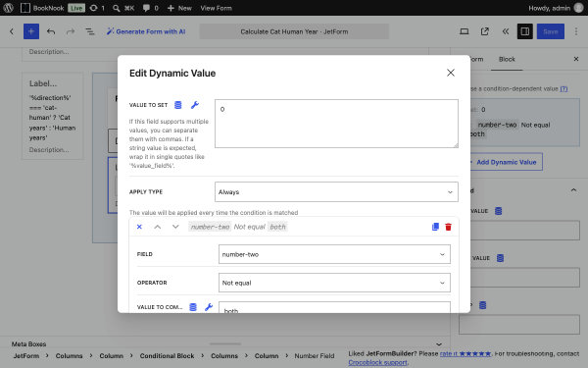Open the Field dropdown showing number-two
Viewport: 588px width, 368px height.
[x=334, y=254]
